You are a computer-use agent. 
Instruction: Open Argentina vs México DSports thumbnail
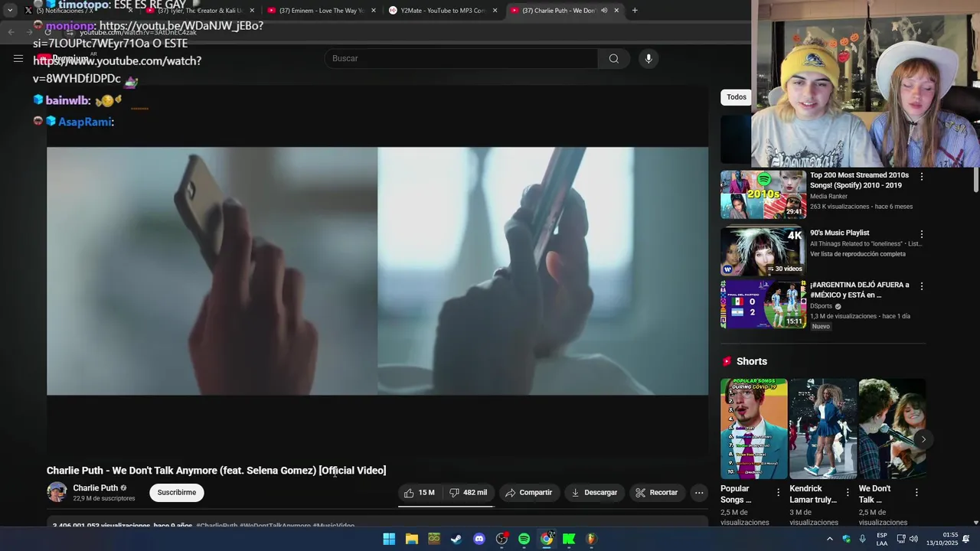pyautogui.click(x=763, y=304)
